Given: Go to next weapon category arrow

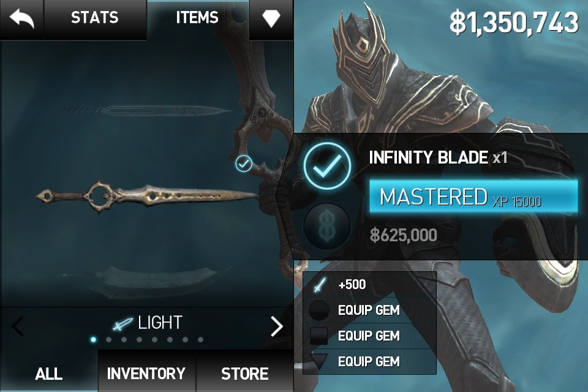Looking at the screenshot, I should (x=277, y=326).
